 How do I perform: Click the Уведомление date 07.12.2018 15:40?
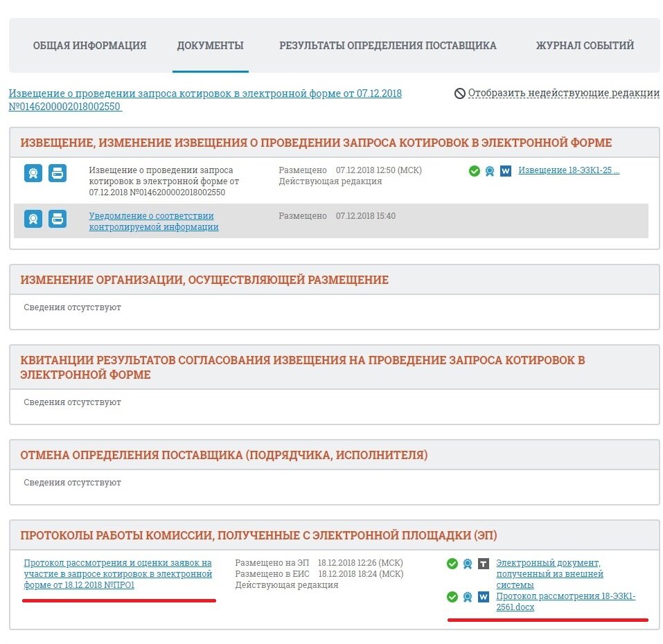coord(366,216)
